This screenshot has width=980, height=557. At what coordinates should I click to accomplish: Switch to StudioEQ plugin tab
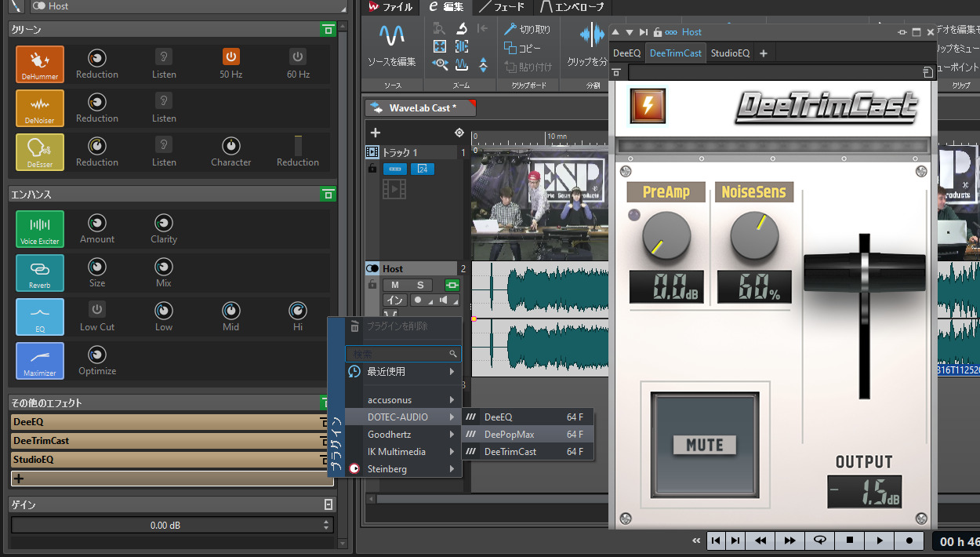tap(730, 53)
